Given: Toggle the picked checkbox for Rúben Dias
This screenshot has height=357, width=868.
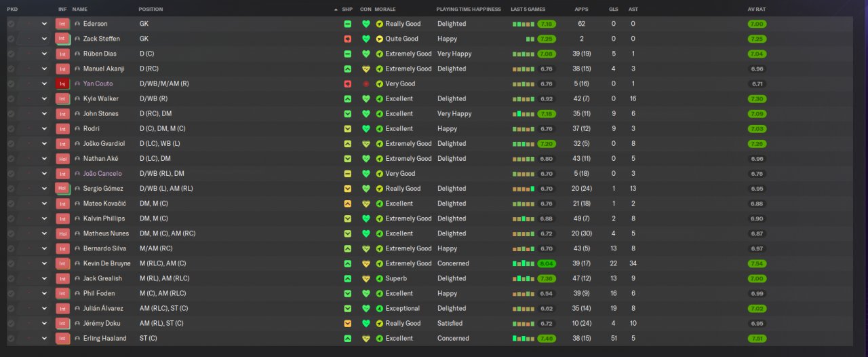Looking at the screenshot, I should pyautogui.click(x=11, y=54).
